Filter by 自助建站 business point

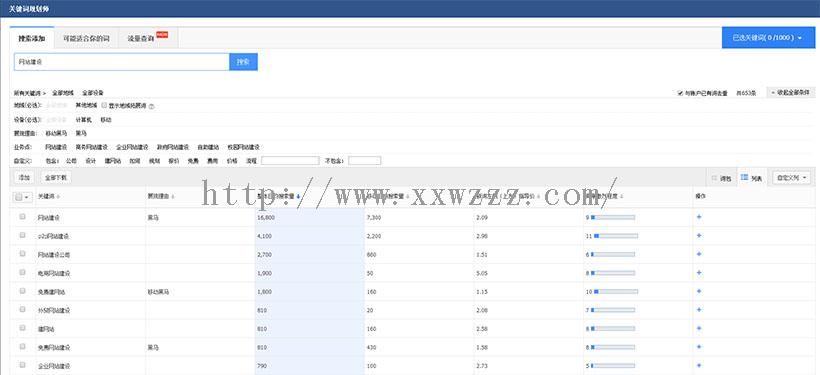pyautogui.click(x=208, y=147)
